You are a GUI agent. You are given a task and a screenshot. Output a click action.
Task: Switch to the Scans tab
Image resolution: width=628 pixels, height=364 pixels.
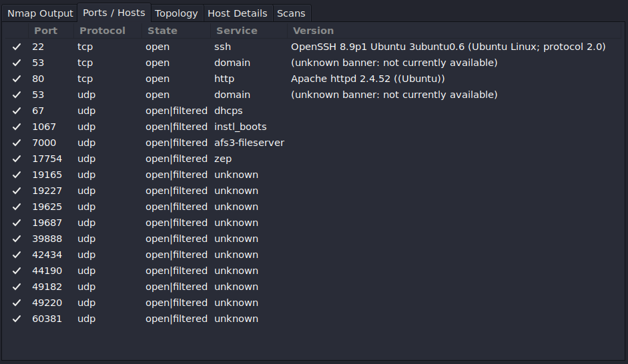coord(291,13)
